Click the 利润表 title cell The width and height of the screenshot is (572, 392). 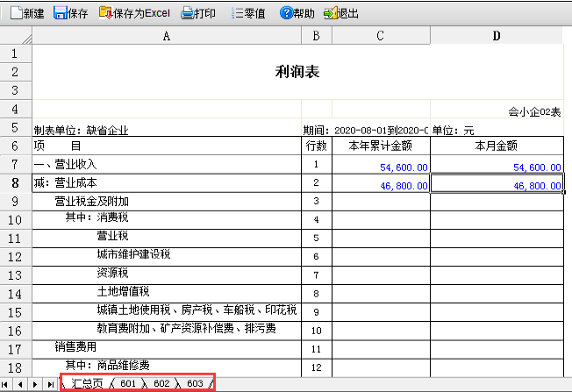(x=297, y=71)
